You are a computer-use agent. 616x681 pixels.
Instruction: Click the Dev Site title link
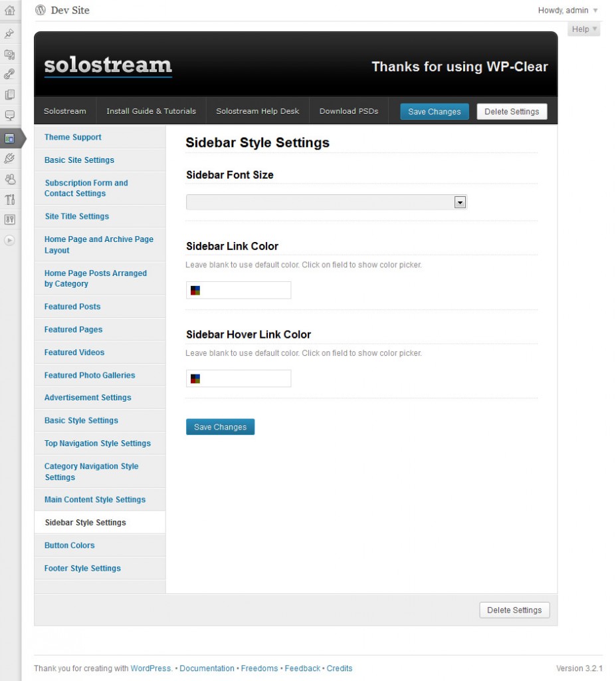point(70,11)
